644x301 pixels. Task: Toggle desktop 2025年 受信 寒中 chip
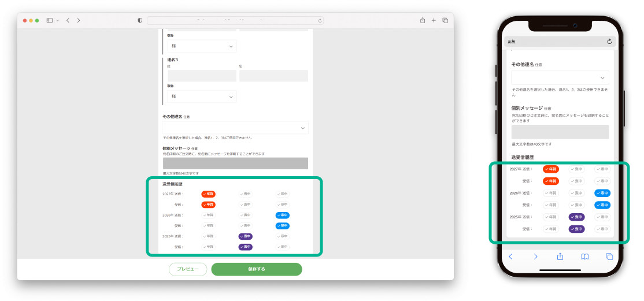pos(283,247)
